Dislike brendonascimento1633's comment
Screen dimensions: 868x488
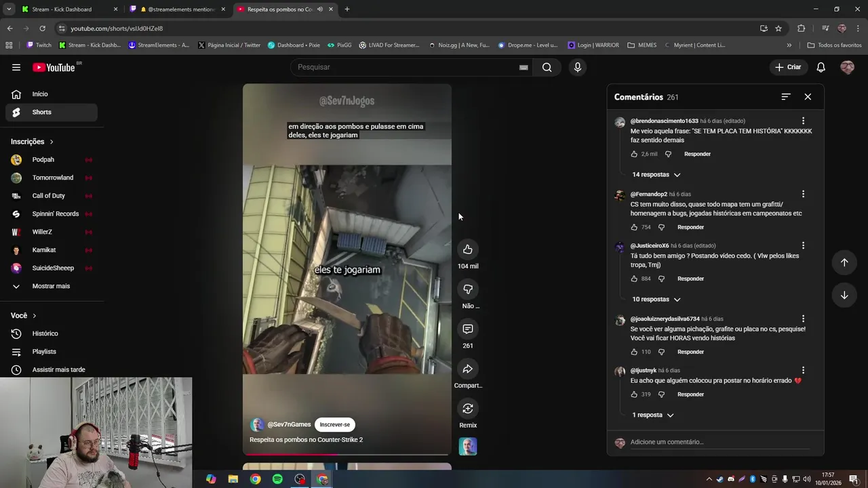(668, 154)
